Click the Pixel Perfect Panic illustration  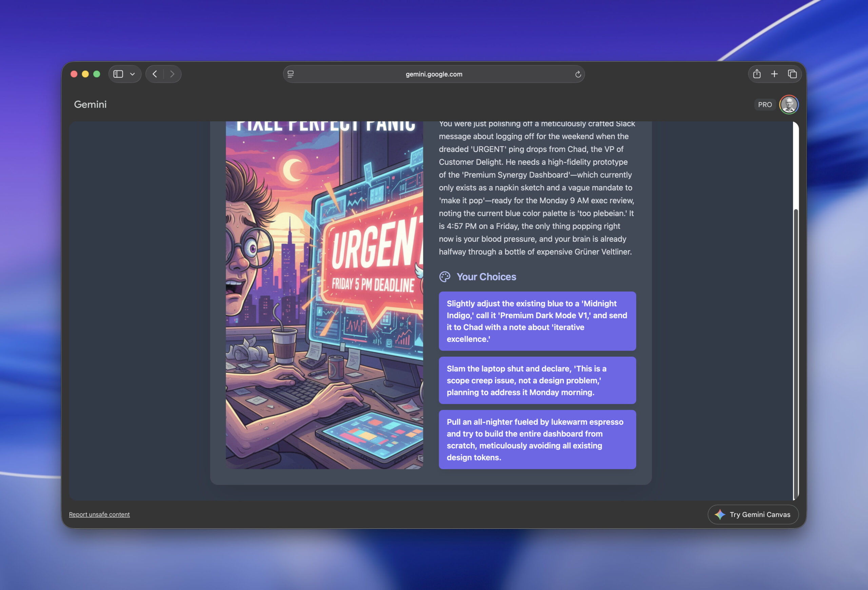(324, 295)
